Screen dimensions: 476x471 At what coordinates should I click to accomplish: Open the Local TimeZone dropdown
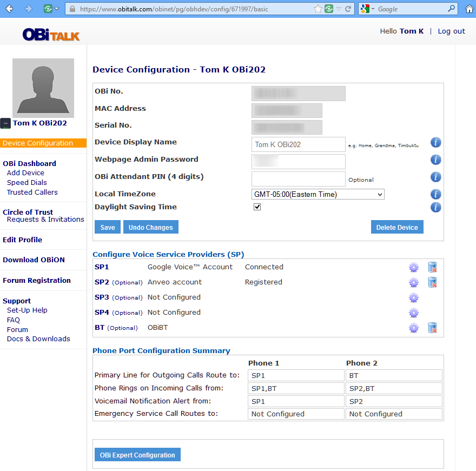click(318, 194)
